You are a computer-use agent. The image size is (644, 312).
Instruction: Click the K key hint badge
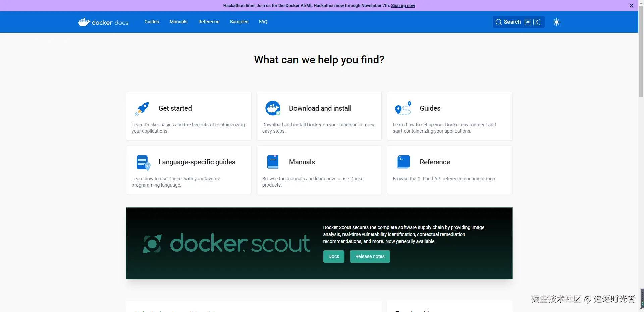pyautogui.click(x=537, y=22)
